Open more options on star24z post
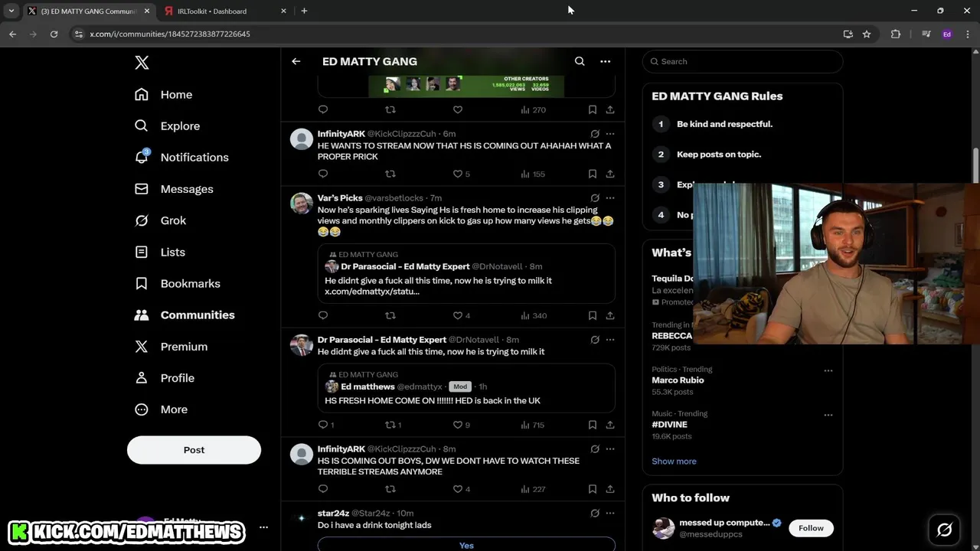Image resolution: width=980 pixels, height=551 pixels. coord(610,514)
